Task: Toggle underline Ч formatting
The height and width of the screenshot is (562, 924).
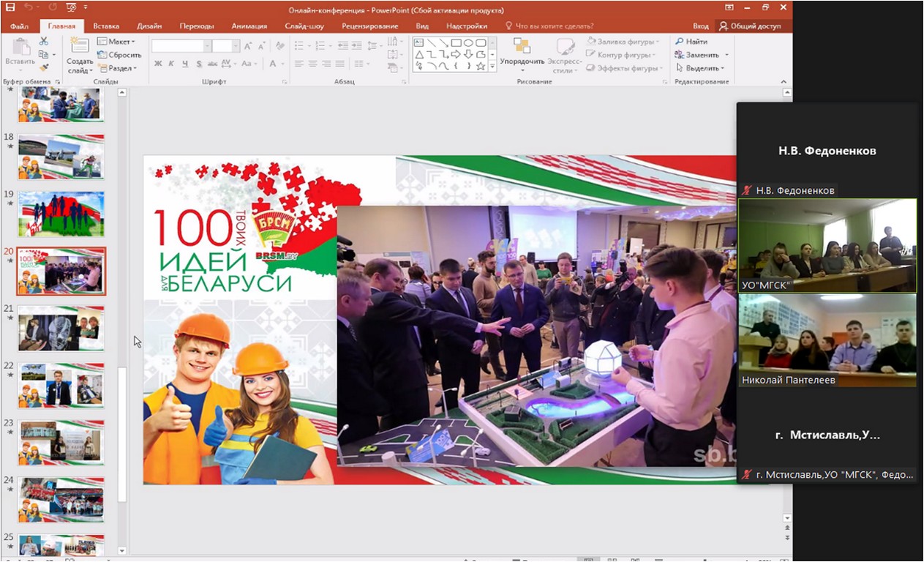Action: (185, 64)
